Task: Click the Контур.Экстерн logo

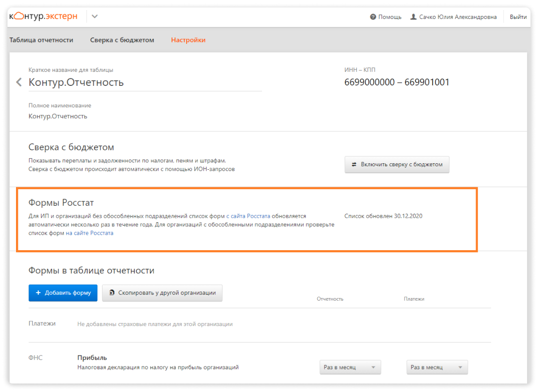Action: tap(43, 16)
